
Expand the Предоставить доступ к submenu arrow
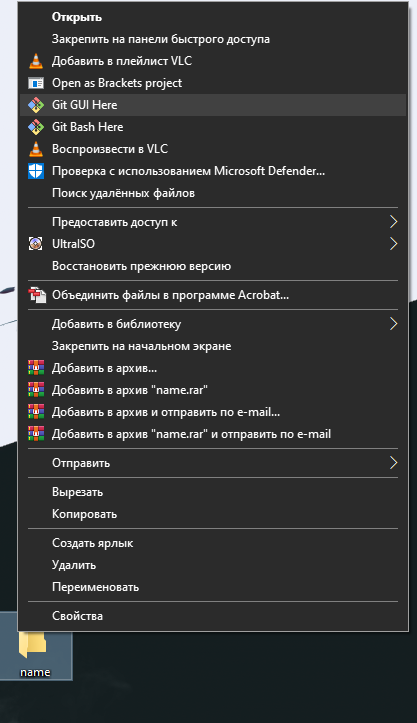coord(393,222)
